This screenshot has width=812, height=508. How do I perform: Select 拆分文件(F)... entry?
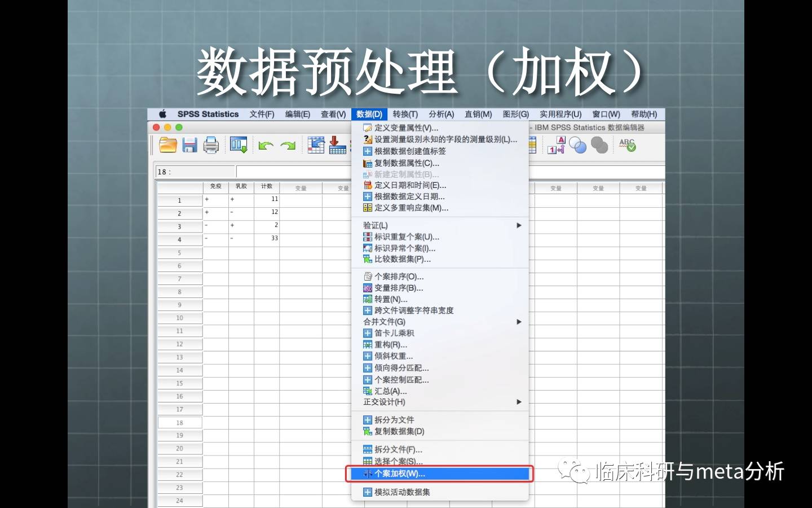point(440,450)
